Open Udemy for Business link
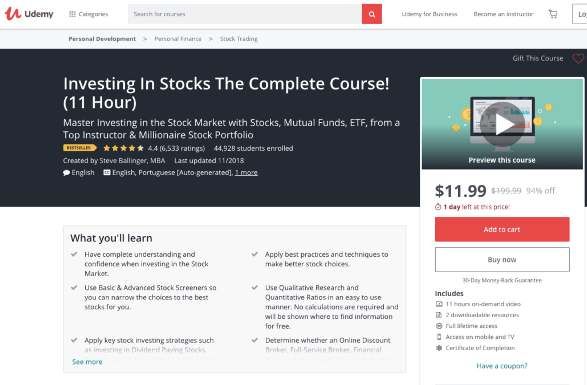The height and width of the screenshot is (385, 587). point(429,14)
